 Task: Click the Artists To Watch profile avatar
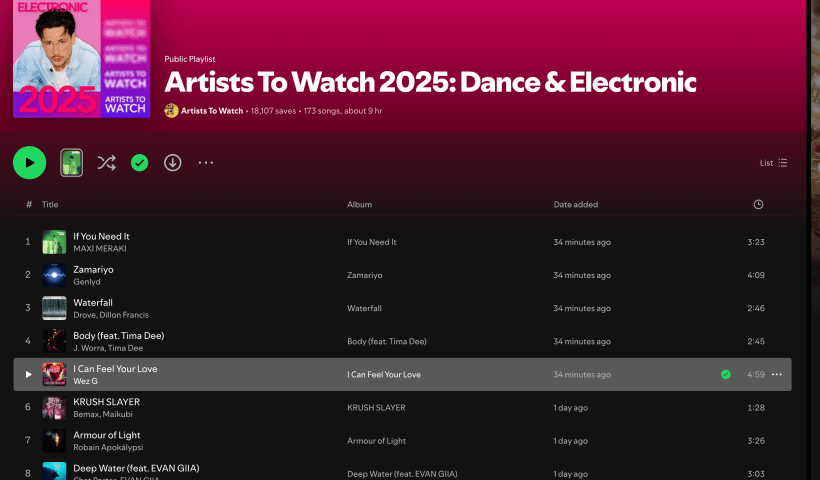pyautogui.click(x=171, y=111)
